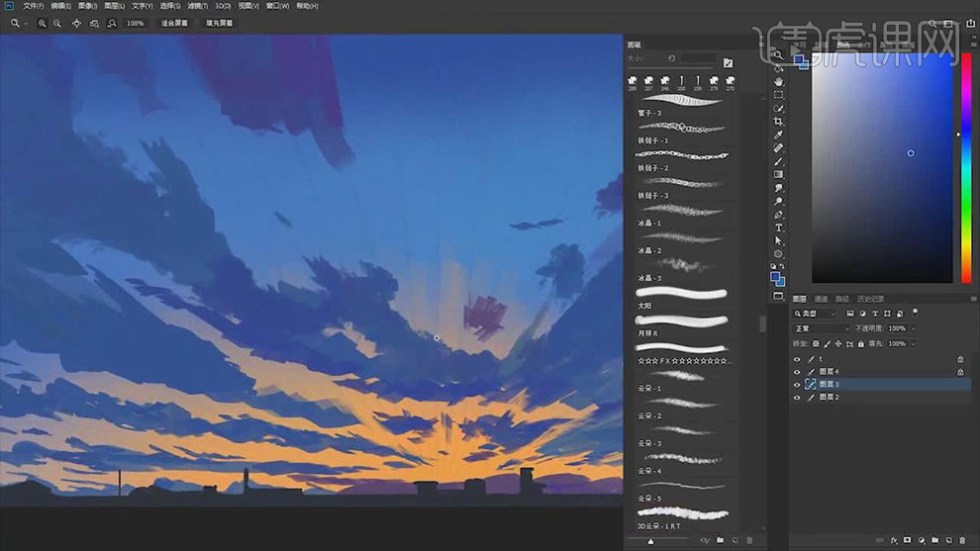Click the rainbow hue slider strip

[966, 167]
